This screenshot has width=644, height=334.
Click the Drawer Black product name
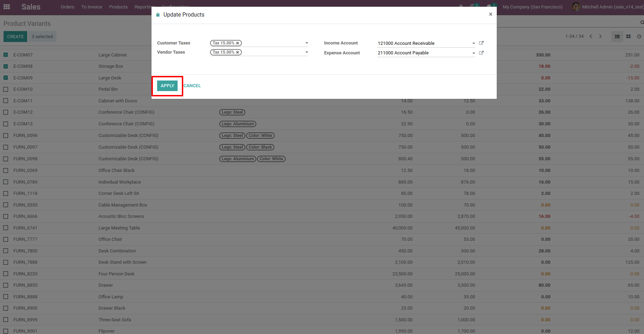point(112,308)
